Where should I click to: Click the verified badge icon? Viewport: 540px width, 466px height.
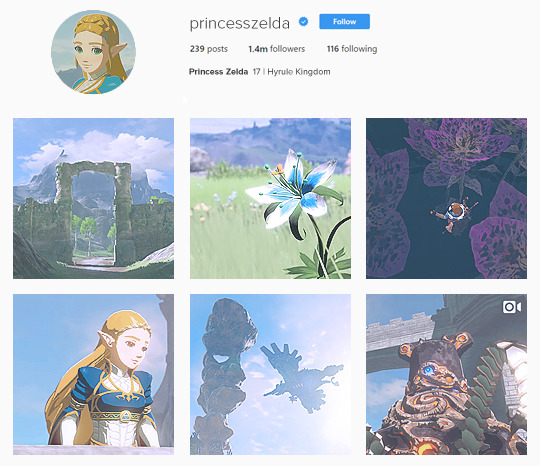tap(303, 22)
